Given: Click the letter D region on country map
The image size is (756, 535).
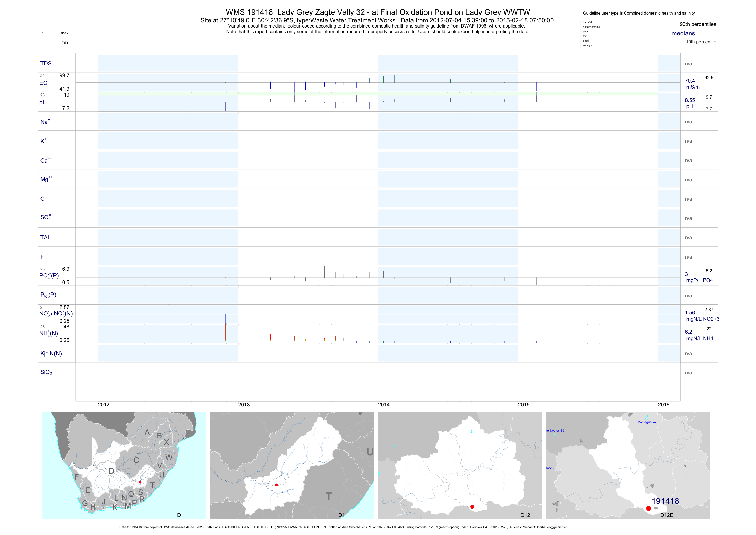Looking at the screenshot, I should click(x=112, y=471).
